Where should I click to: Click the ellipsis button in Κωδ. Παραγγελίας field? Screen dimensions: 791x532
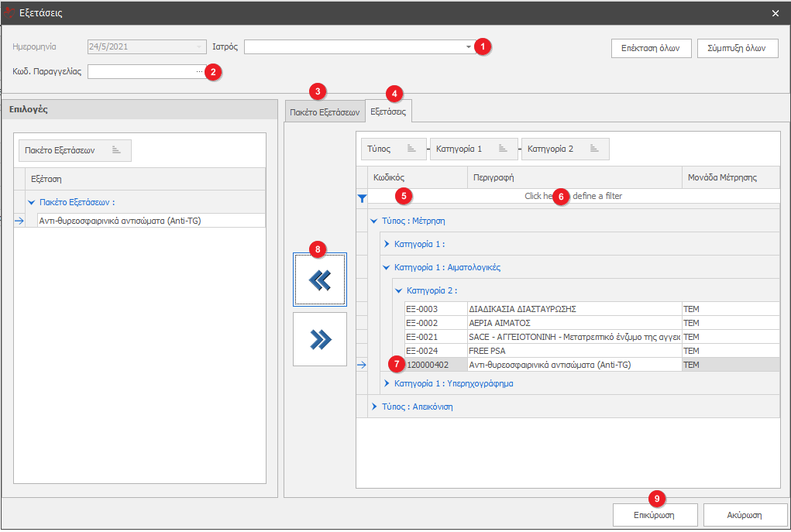point(199,72)
